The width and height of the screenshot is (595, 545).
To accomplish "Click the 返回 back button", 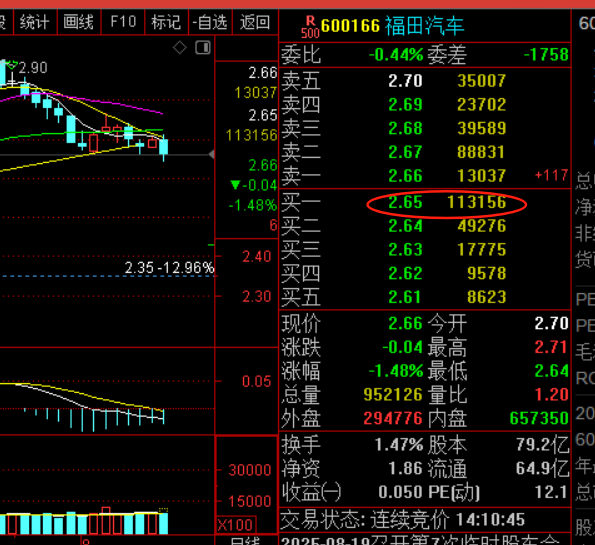I will (255, 22).
